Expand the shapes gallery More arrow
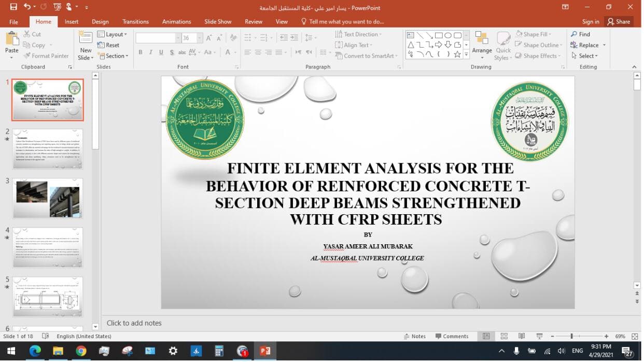This screenshot has width=644, height=362. click(466, 54)
